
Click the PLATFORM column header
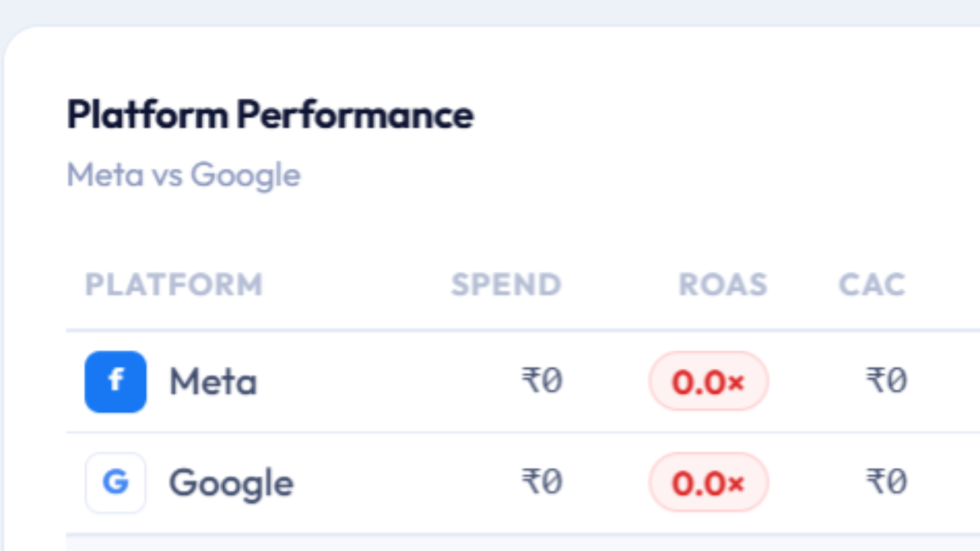point(174,285)
